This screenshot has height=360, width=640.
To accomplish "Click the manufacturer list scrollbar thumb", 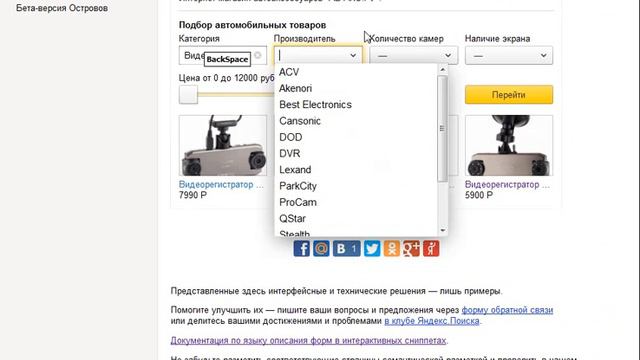I will tap(442, 129).
